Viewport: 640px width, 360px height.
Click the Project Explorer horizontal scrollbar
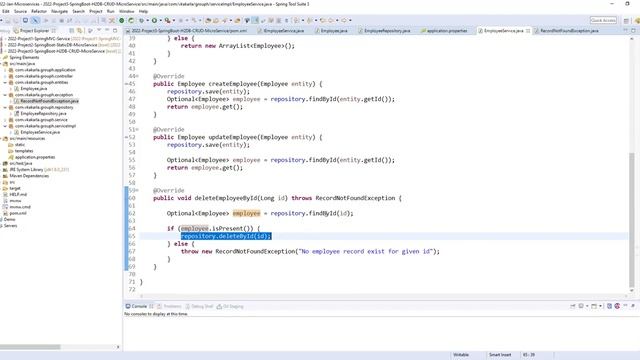point(30,347)
